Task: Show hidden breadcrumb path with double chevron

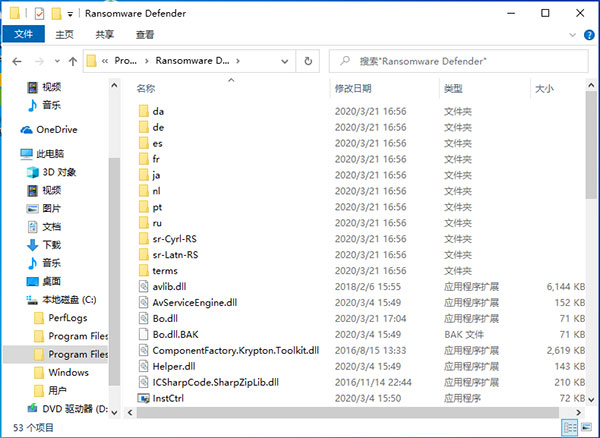Action: (104, 61)
